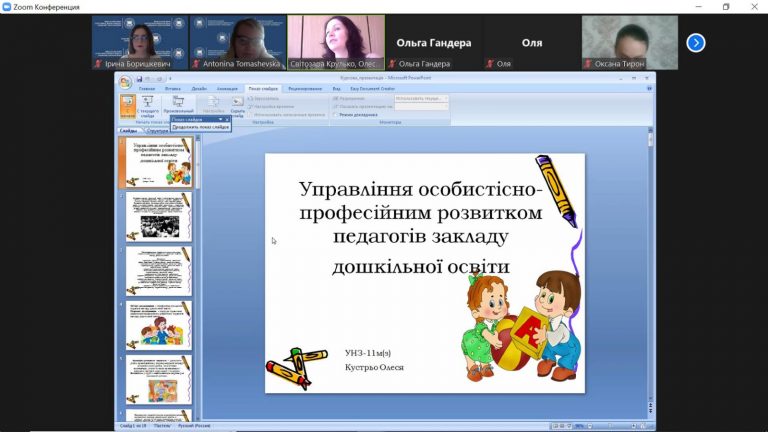This screenshot has height=432, width=768.
Task: Open the floating slide show toolbar dropdown arrow
Action: tap(220, 120)
